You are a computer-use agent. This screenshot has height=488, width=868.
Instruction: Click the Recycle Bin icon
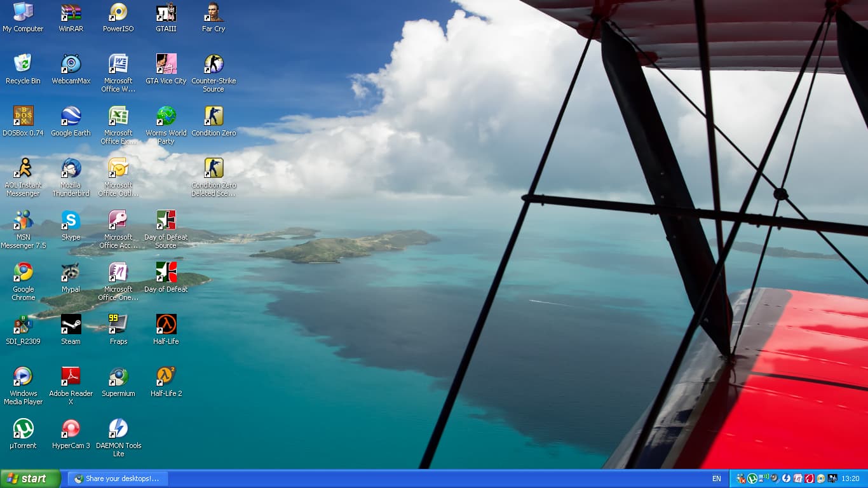click(23, 64)
